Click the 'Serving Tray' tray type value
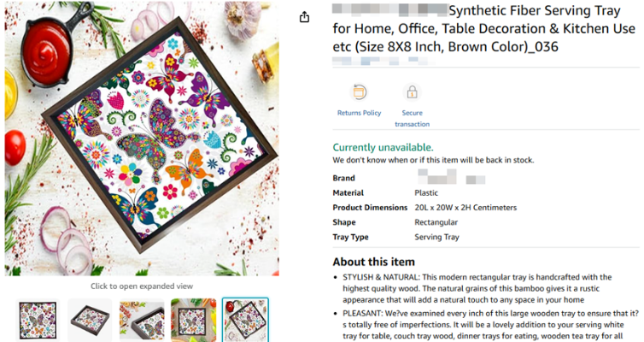644x342 pixels. click(436, 236)
